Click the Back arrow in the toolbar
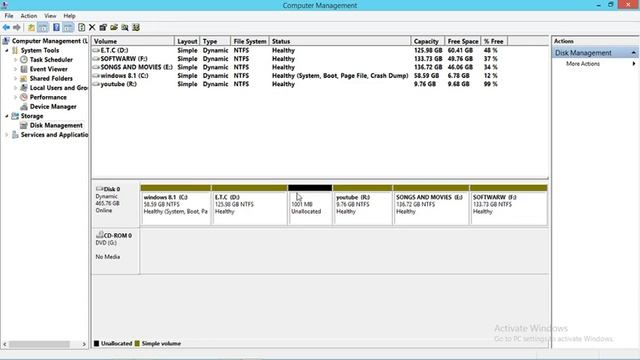Image resolution: width=640 pixels, height=360 pixels. coord(6,27)
